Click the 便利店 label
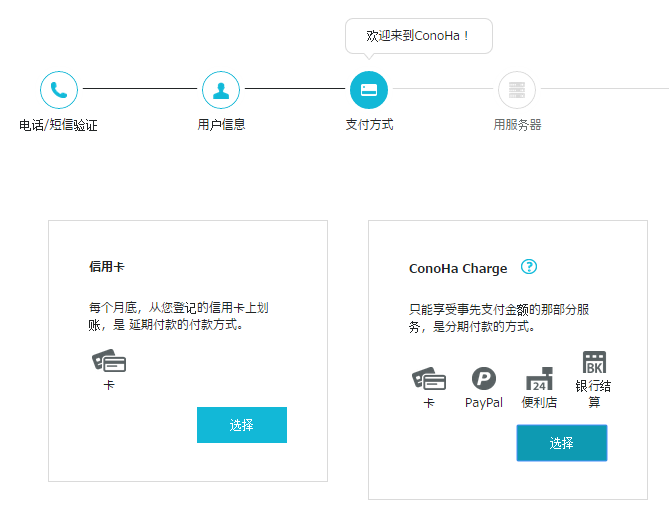Viewport: 669px width, 518px height. tap(539, 402)
